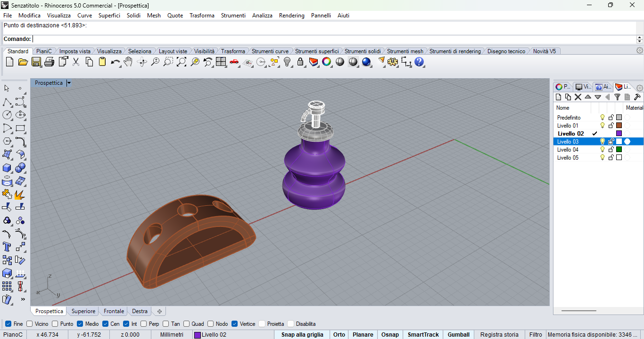Image resolution: width=644 pixels, height=339 pixels.
Task: Change the Livello 01 brown color swatch
Action: 619,126
